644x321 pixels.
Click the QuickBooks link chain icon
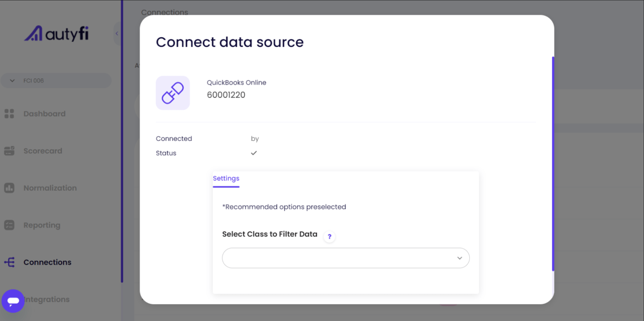173,93
